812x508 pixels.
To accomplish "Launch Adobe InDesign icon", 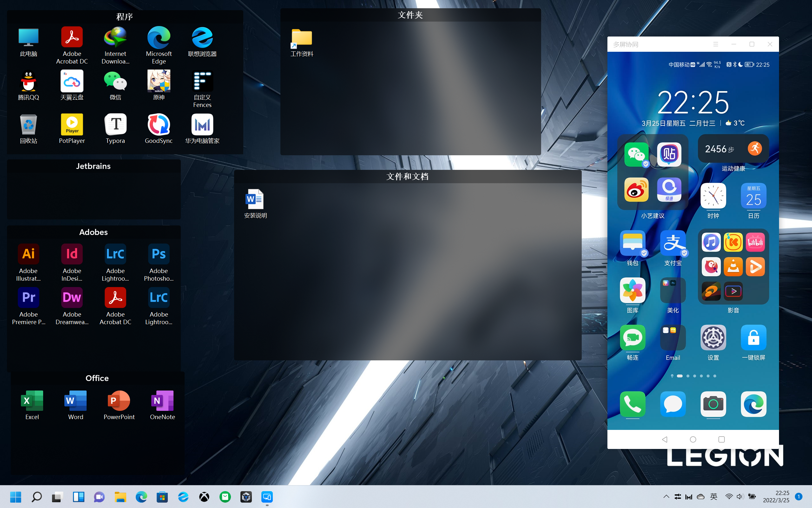I will tap(72, 262).
